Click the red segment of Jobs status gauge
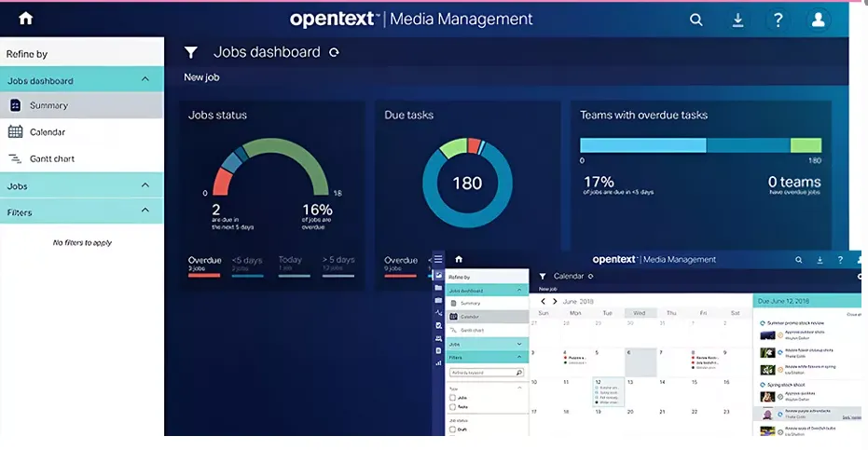 click(222, 182)
